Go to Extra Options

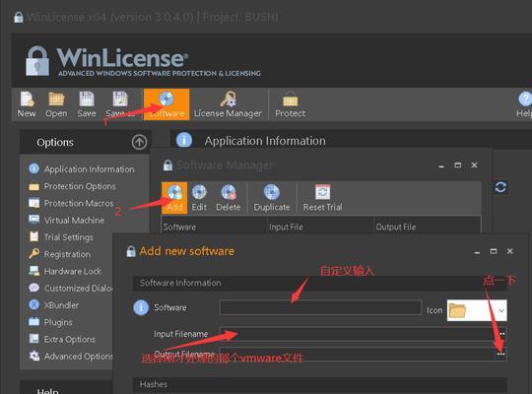(62, 339)
